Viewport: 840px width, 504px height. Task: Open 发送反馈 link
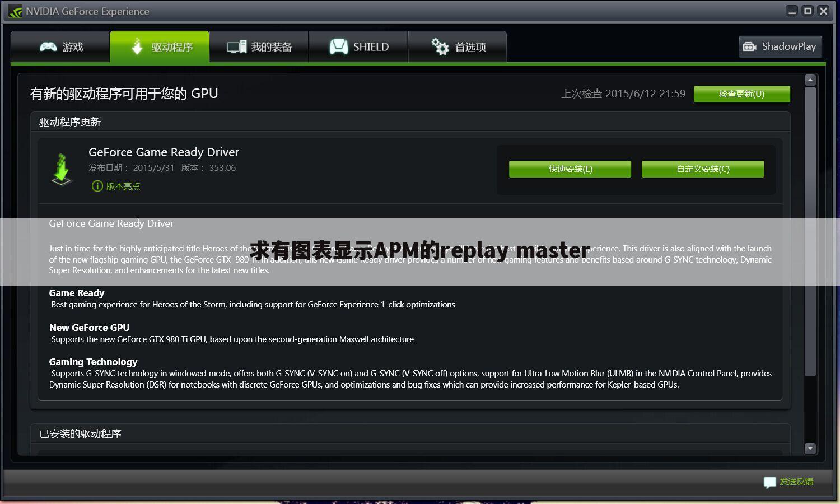(x=796, y=482)
